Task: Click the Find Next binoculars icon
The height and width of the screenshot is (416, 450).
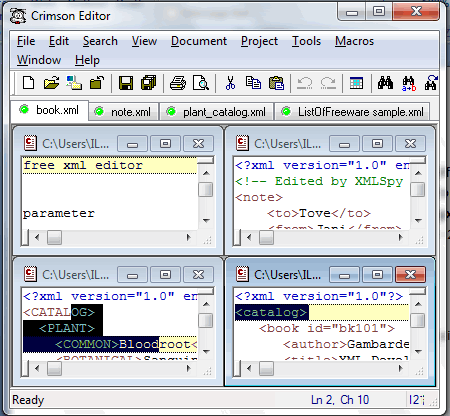Action: click(431, 83)
